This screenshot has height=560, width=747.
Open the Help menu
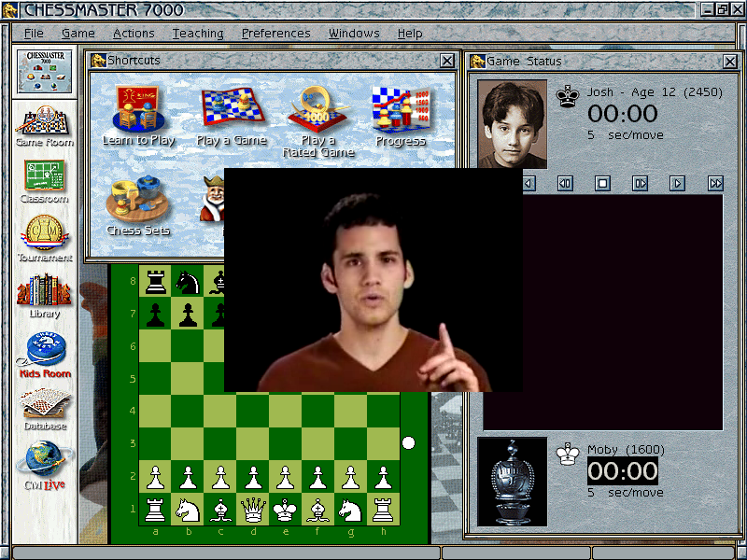click(x=410, y=34)
